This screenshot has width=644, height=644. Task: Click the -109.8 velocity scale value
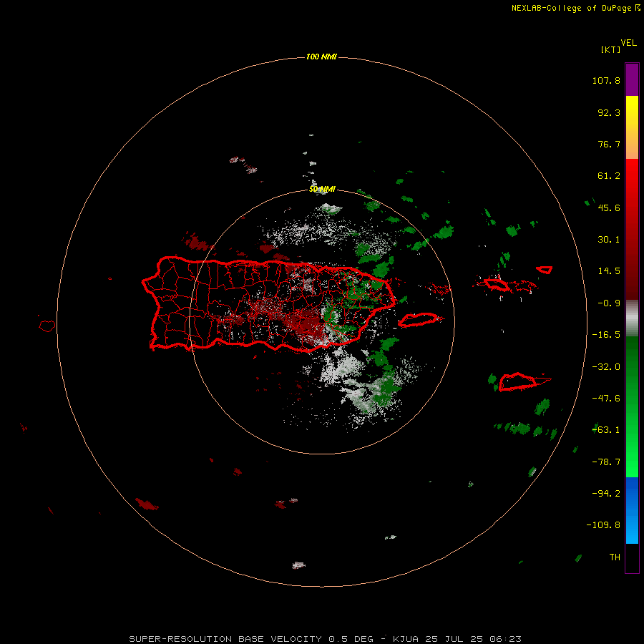603,525
